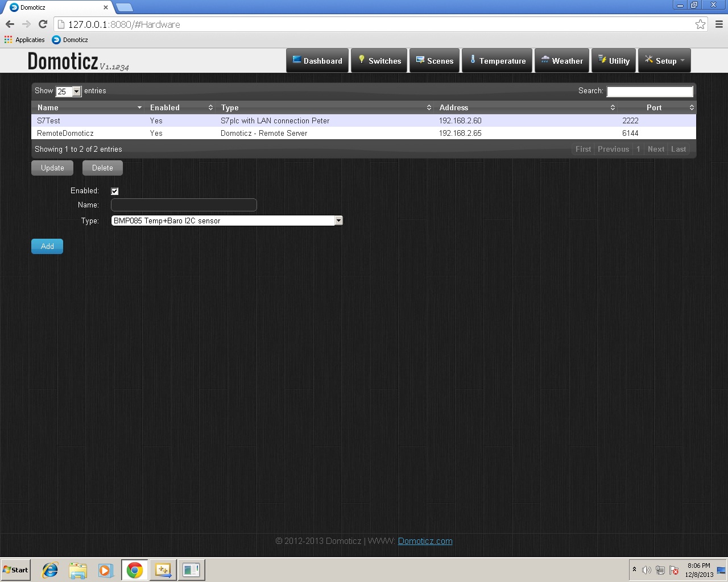Click the network tray icon
728x582 pixels.
(660, 570)
